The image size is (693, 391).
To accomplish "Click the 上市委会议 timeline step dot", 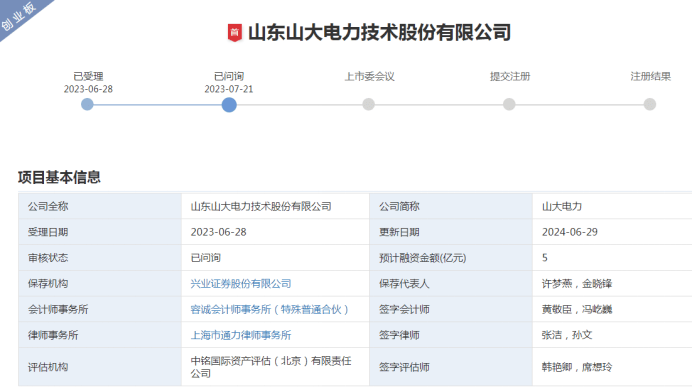I will [x=369, y=104].
